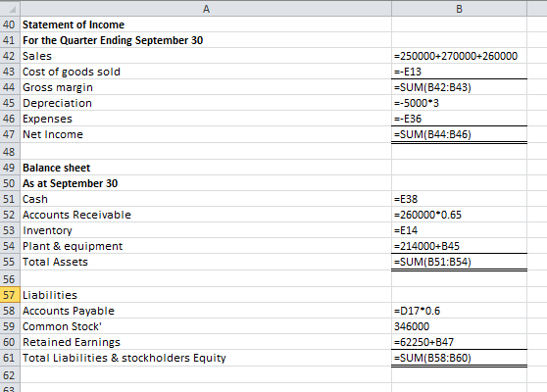Image resolution: width=547 pixels, height=392 pixels.
Task: Click the 'Balance sheet' heading cell
Action: tap(206, 168)
